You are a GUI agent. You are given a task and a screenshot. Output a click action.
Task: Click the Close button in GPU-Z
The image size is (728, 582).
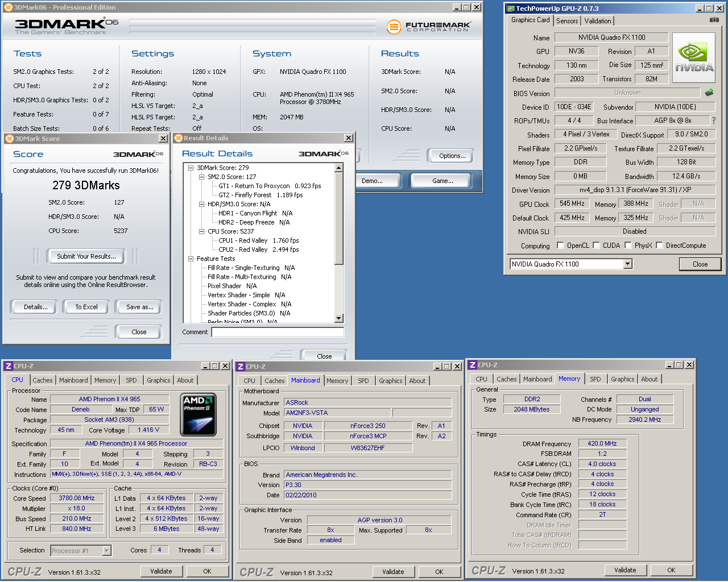point(700,264)
